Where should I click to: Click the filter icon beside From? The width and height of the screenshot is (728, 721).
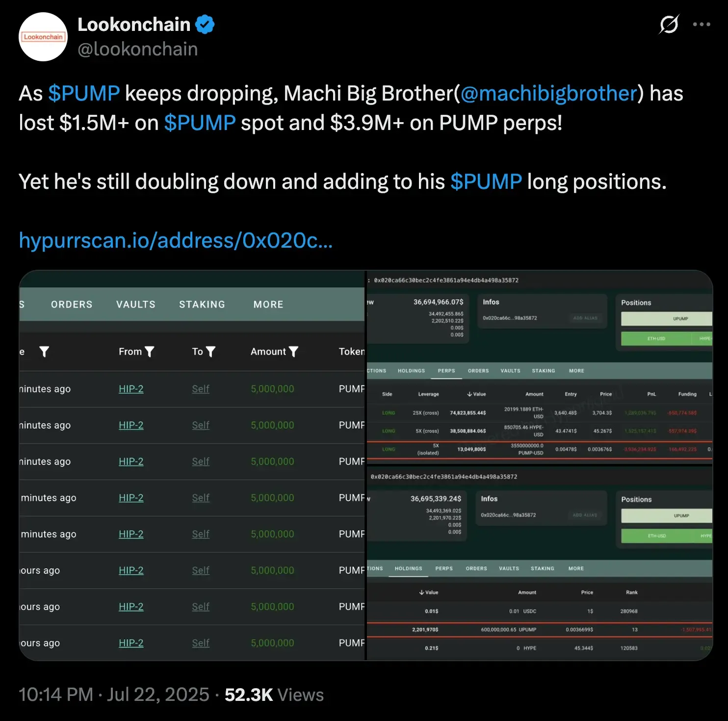(150, 352)
